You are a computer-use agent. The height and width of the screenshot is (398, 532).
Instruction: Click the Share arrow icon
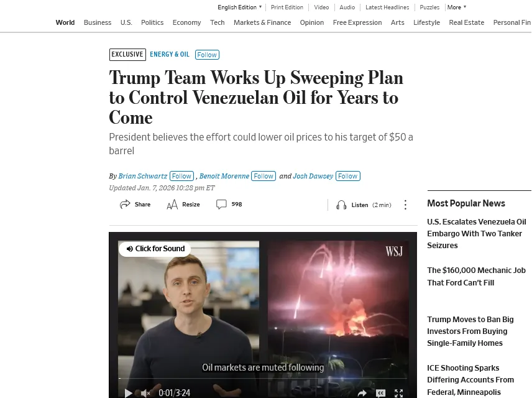click(x=125, y=204)
